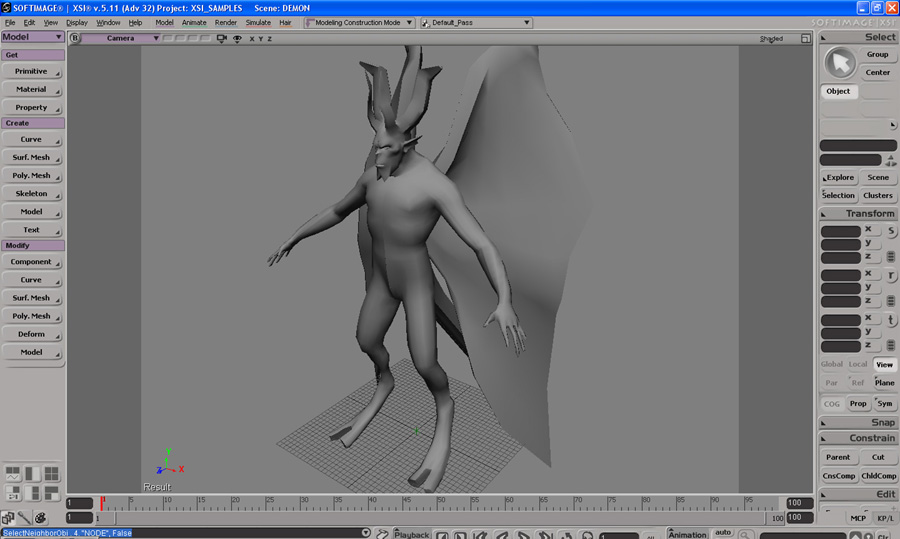Click the bottom-left layout preset icon

pyautogui.click(x=13, y=493)
